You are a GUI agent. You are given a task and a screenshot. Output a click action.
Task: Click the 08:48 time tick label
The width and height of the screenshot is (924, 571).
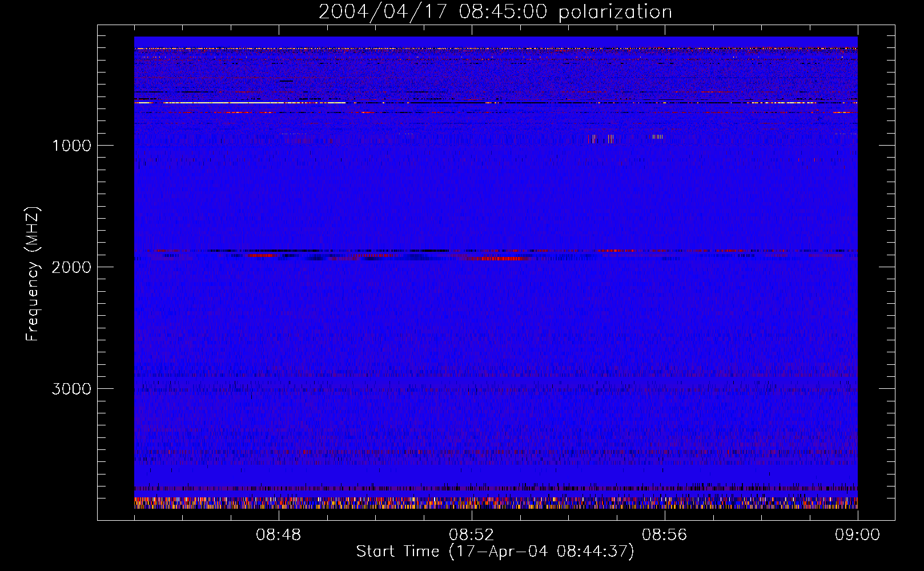pos(279,535)
